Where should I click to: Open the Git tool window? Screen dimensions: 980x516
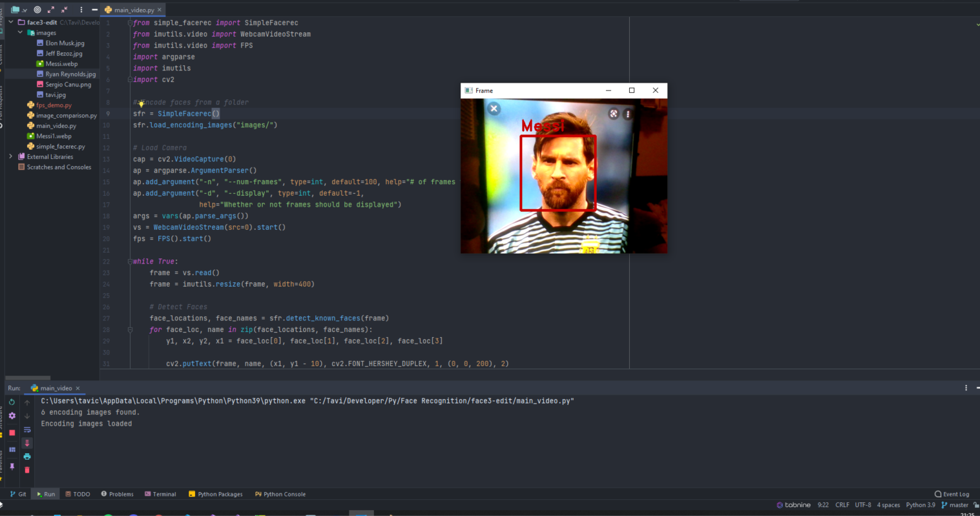click(x=19, y=494)
